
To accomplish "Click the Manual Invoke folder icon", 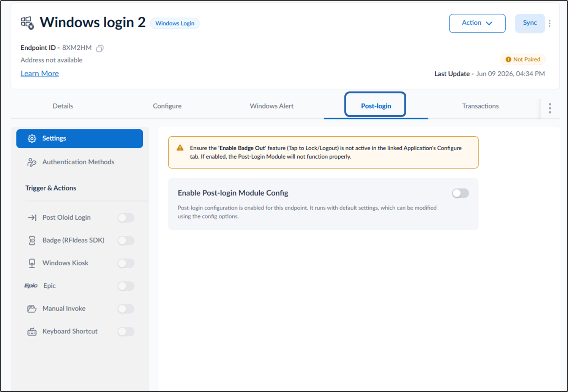I will [x=32, y=309].
